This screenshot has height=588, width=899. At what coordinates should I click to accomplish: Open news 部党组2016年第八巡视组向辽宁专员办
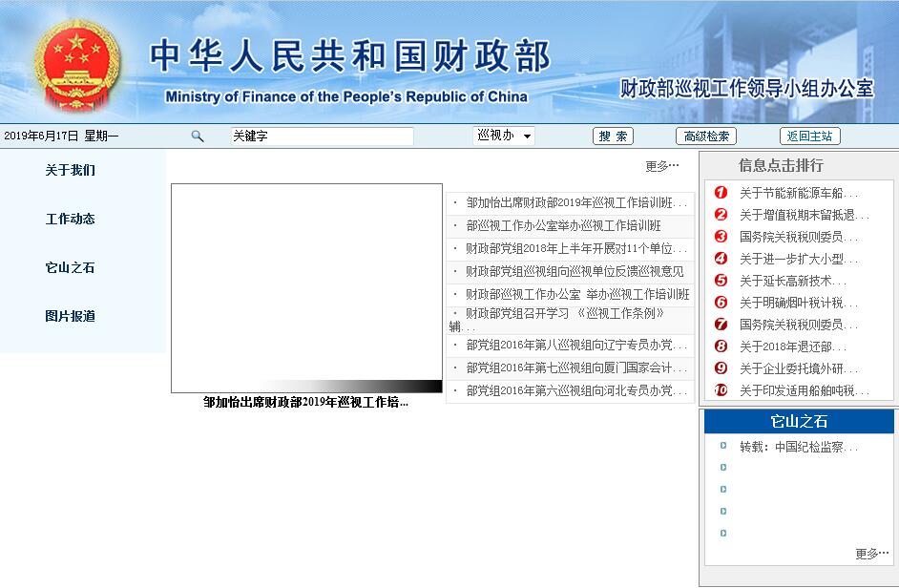click(576, 345)
